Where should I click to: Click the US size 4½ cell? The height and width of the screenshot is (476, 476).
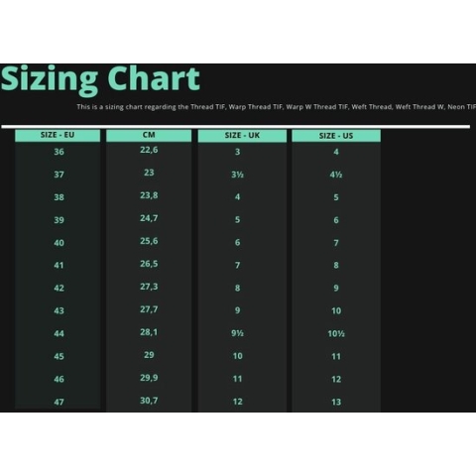click(x=336, y=175)
